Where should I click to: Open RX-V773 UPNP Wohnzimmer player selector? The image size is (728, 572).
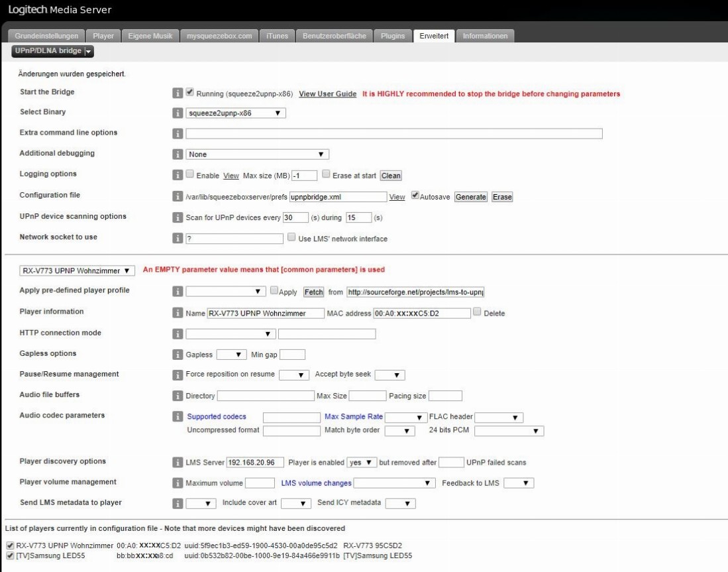(77, 270)
